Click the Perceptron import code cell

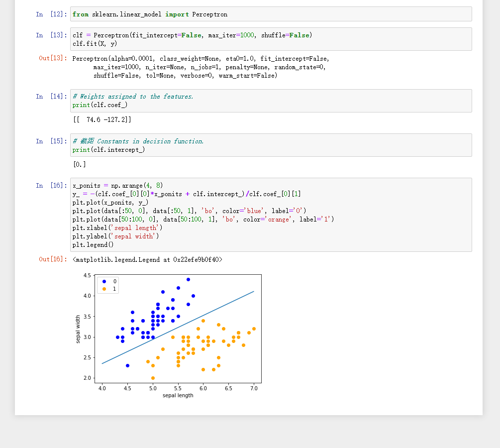271,14
